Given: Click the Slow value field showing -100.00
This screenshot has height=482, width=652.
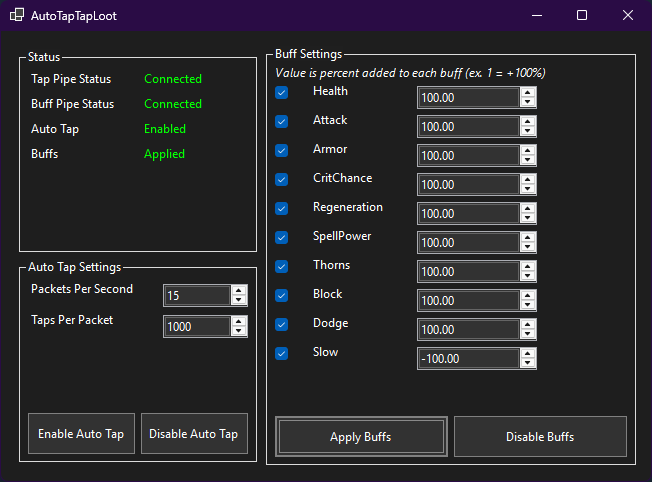Looking at the screenshot, I should [469, 359].
